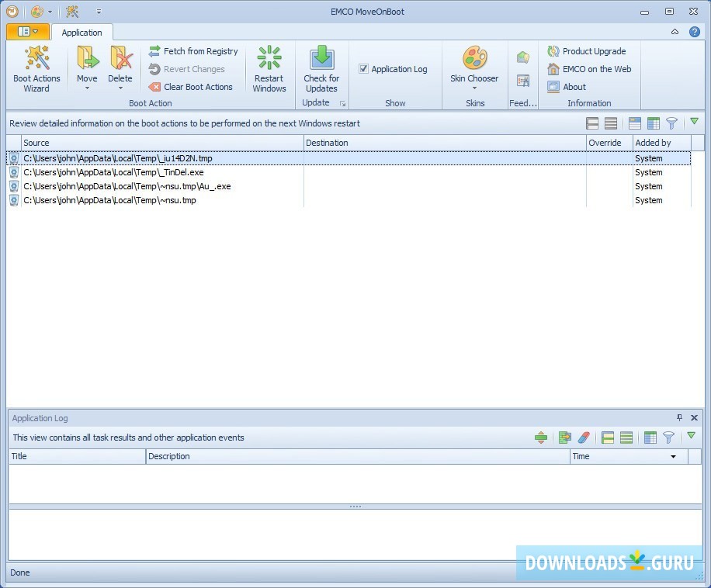Click the Time column sort arrow
This screenshot has height=588, width=711.
click(674, 457)
